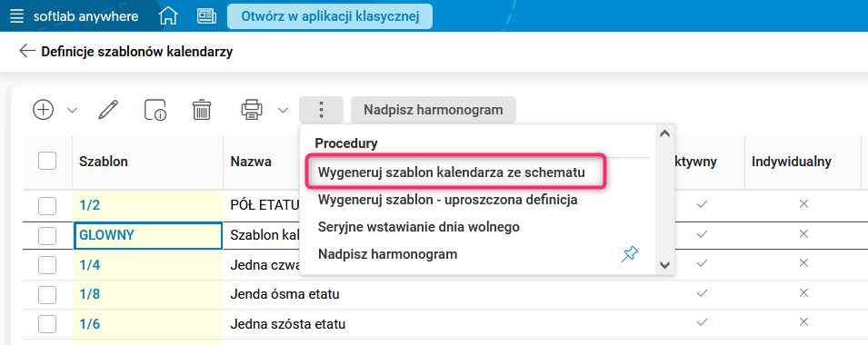
Task: Click the 'PÓŁ ETATU' name cell
Action: (264, 205)
